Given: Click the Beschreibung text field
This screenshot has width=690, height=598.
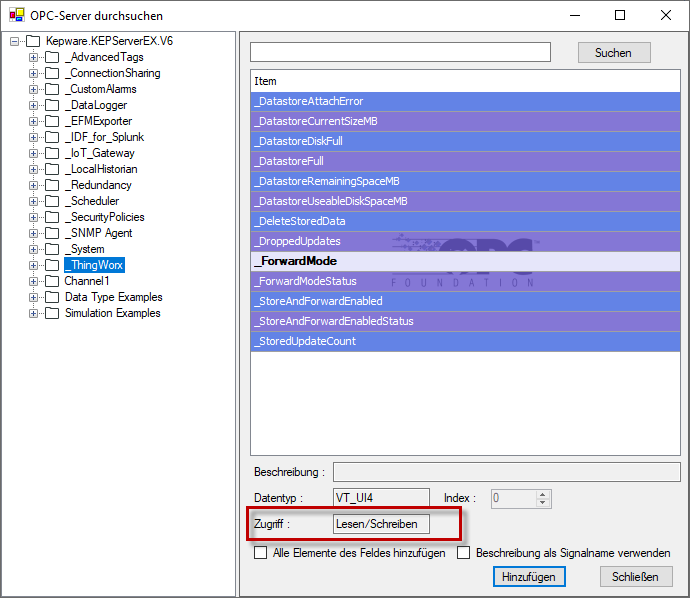Looking at the screenshot, I should click(506, 472).
